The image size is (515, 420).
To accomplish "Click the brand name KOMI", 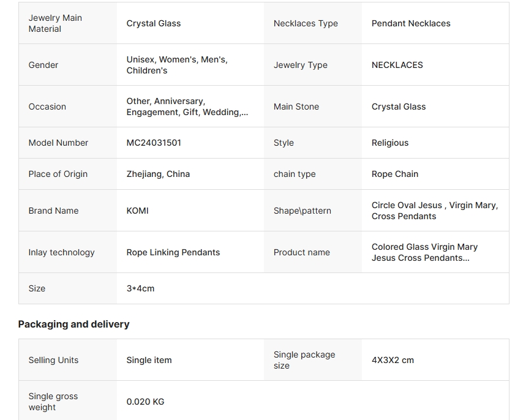I will (137, 211).
